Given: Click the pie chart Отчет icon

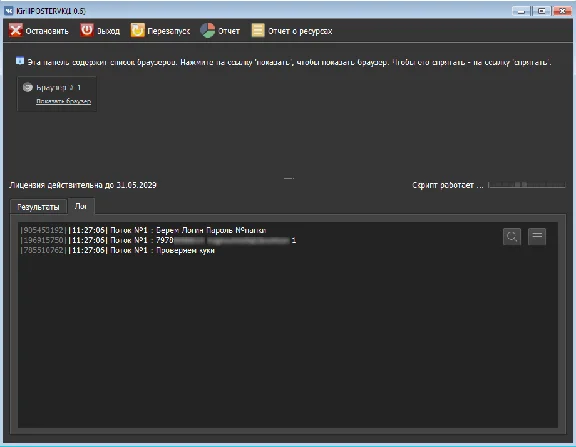Looking at the screenshot, I should tap(208, 30).
